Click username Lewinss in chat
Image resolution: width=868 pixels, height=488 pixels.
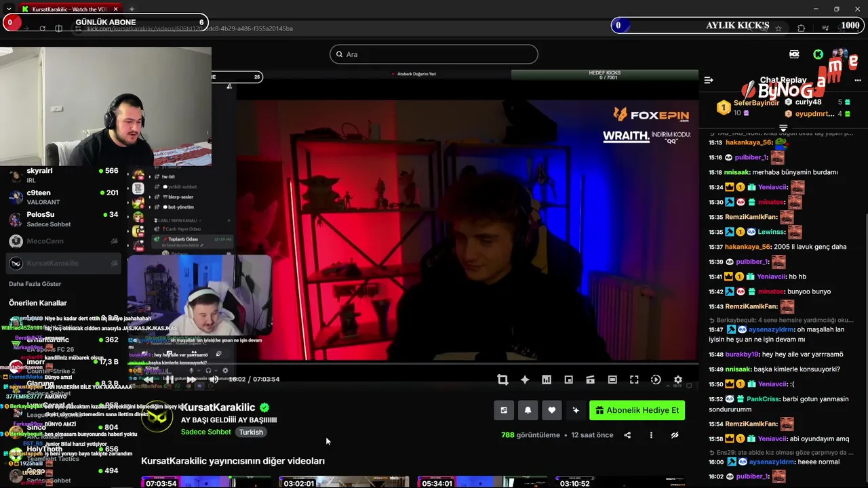(772, 232)
